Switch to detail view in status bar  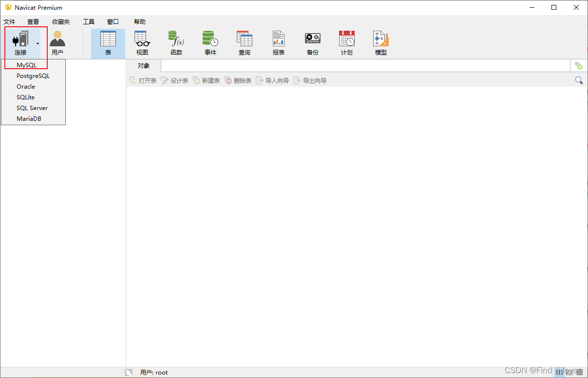coord(580,372)
